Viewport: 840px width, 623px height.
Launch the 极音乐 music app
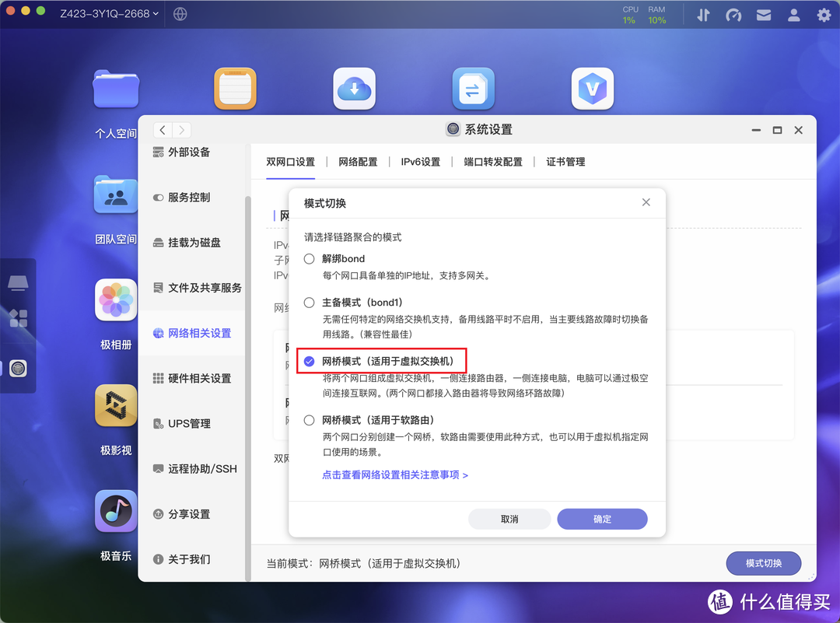coord(115,511)
